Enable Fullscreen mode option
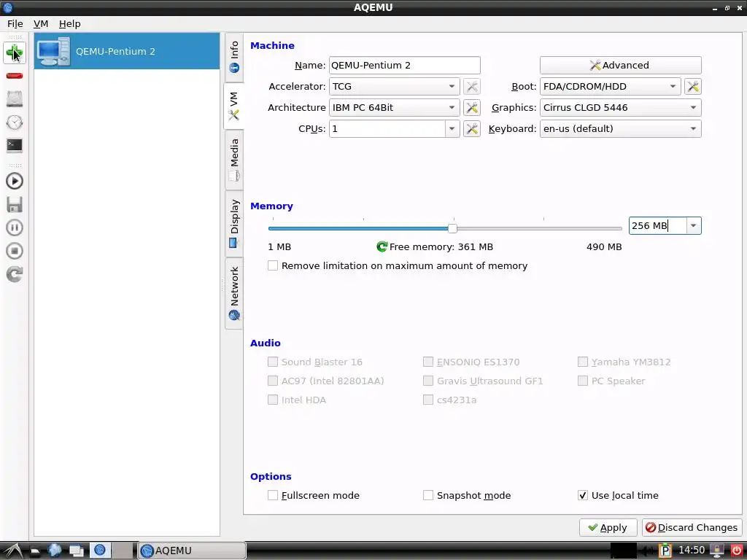Viewport: 747px width, 560px height. pos(273,495)
